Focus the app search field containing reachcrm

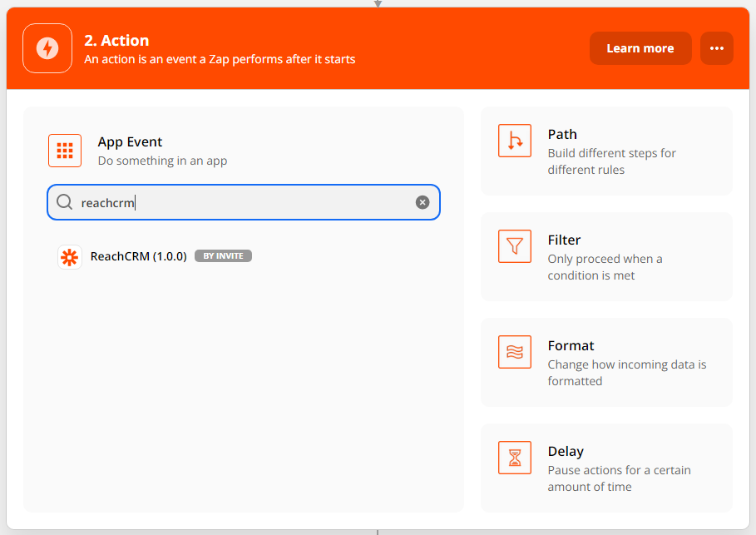[243, 202]
